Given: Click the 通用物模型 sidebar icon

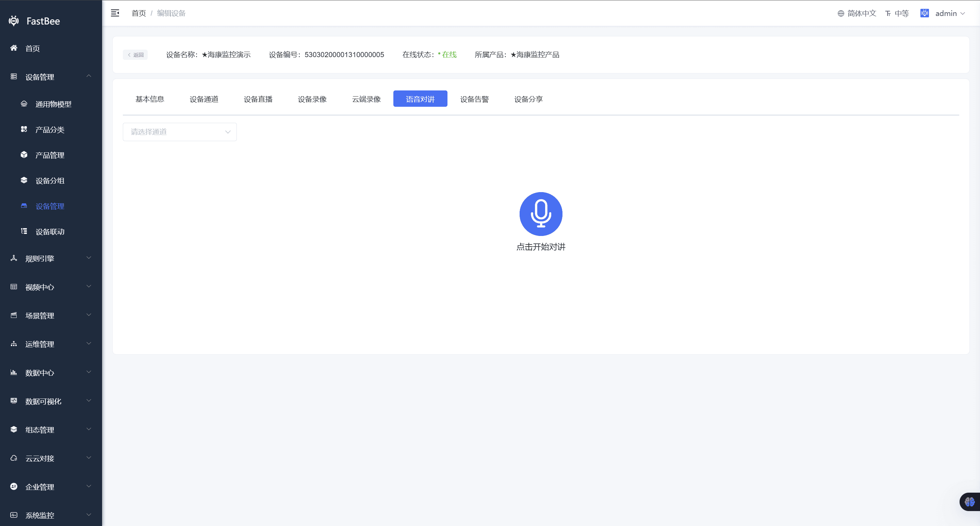Looking at the screenshot, I should click(24, 104).
